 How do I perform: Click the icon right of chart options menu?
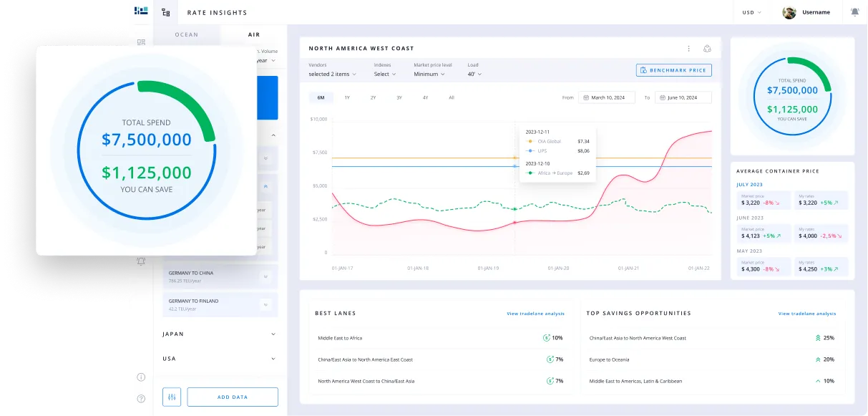pyautogui.click(x=708, y=49)
